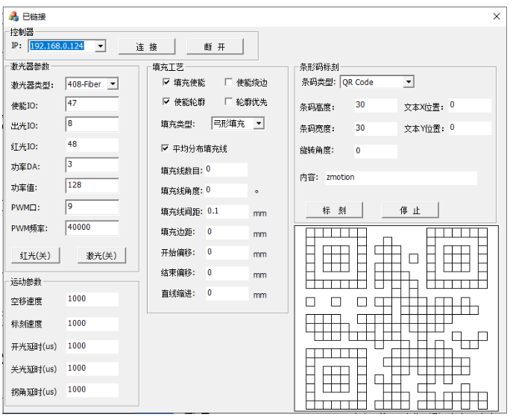Image resolution: width=513 pixels, height=420 pixels.
Task: Click the 使能IO input field
Action: coord(92,104)
